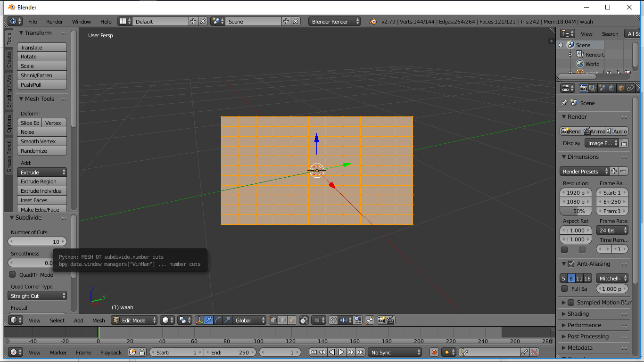Toggle the Anti-Aliasing checkbox

(571, 263)
